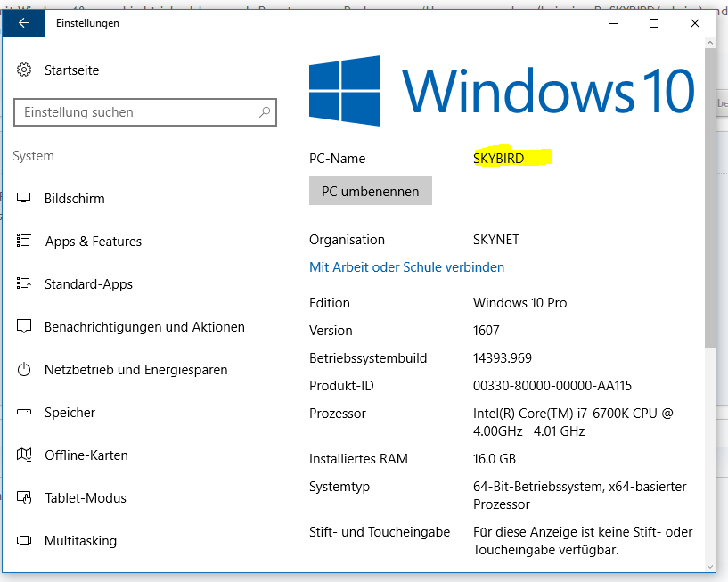Click the Standard-Apps icon
This screenshot has width=728, height=582.
24,283
